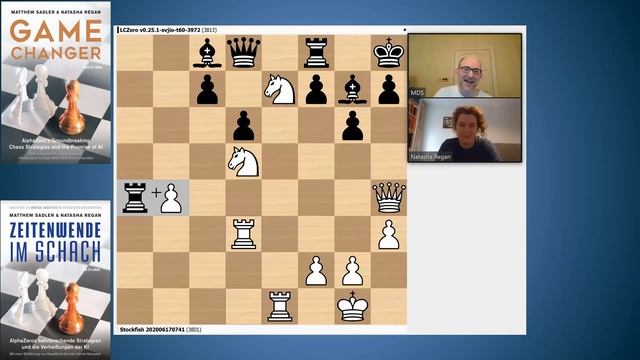
Task: Pick the white pawn on b4
Action: tap(171, 198)
